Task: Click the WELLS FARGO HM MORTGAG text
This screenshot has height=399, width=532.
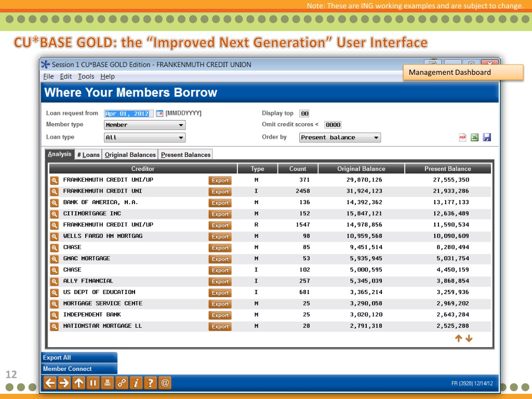Action: [103, 236]
